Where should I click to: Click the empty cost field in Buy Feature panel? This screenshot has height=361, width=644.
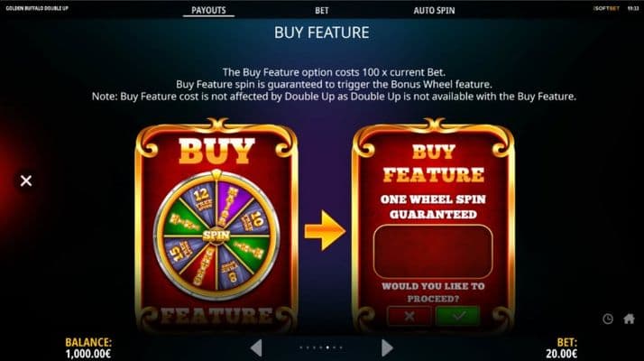[x=433, y=252]
